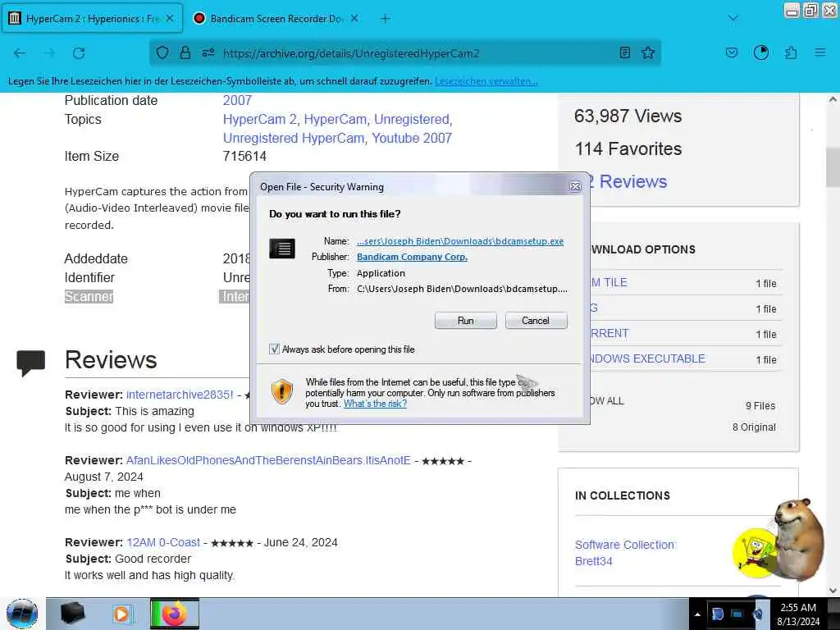The height and width of the screenshot is (630, 840).
Task: Bookmark this page with the star icon
Action: 648,52
